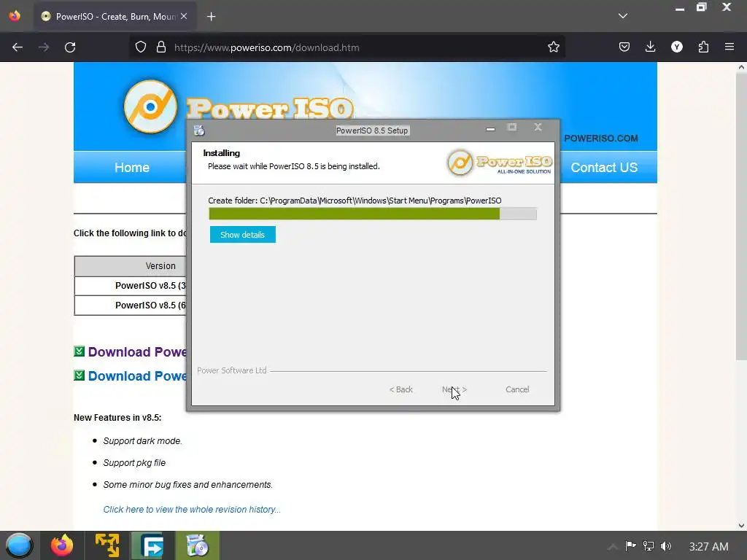
Task: Open the Firefox downloads panel
Action: point(650,47)
